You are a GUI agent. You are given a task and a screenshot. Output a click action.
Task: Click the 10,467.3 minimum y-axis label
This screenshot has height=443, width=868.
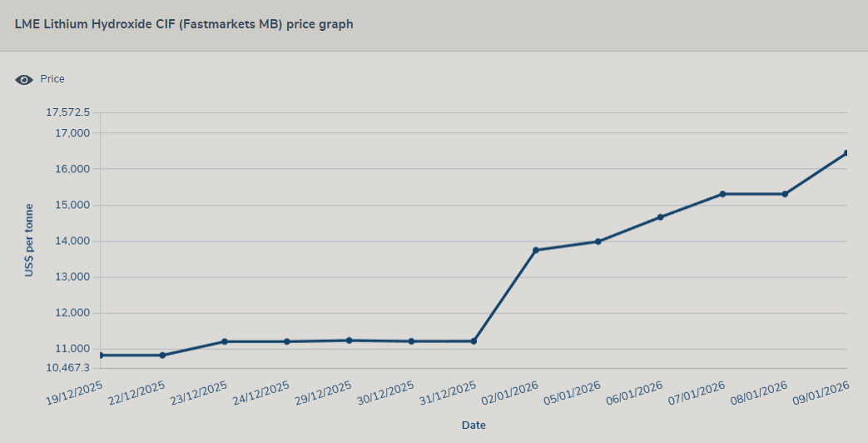coord(67,368)
